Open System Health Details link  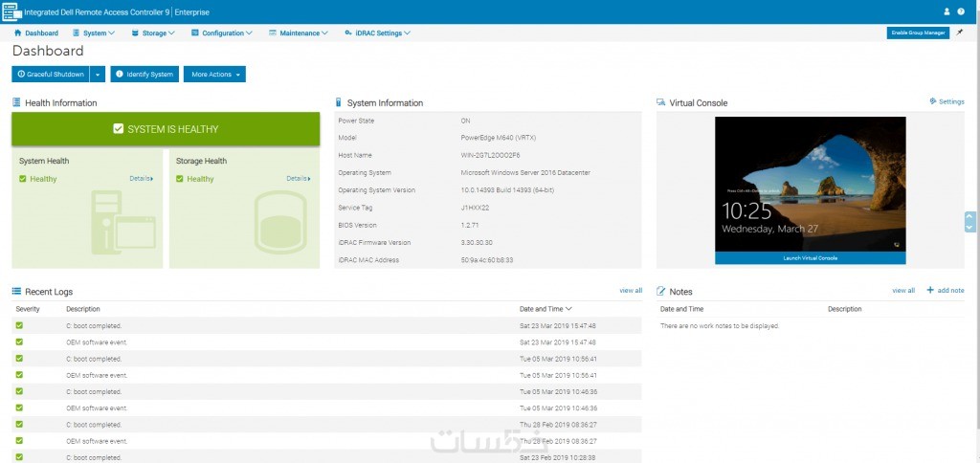click(x=142, y=178)
